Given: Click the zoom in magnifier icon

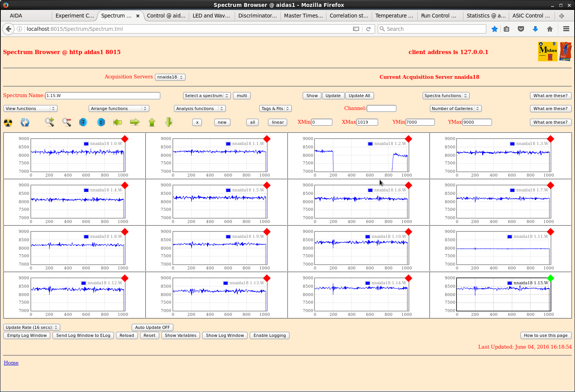Looking at the screenshot, I should click(x=50, y=122).
